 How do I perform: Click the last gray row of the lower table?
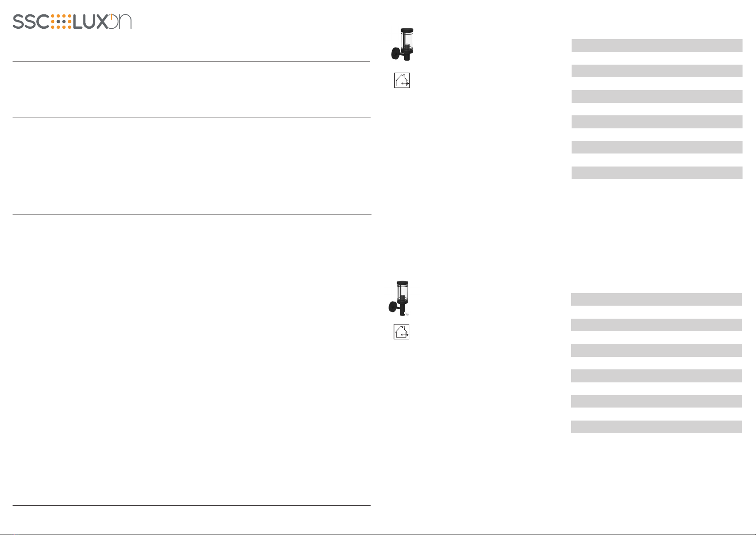[656, 427]
